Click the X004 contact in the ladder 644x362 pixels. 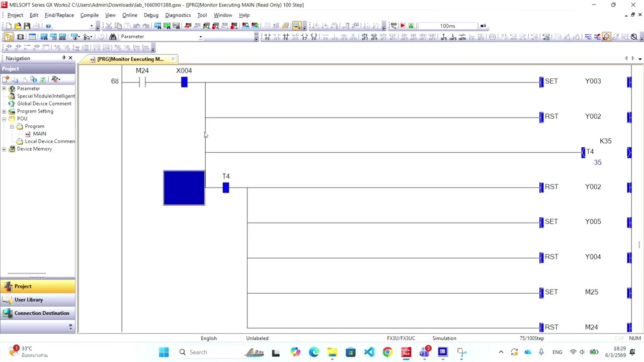point(184,82)
